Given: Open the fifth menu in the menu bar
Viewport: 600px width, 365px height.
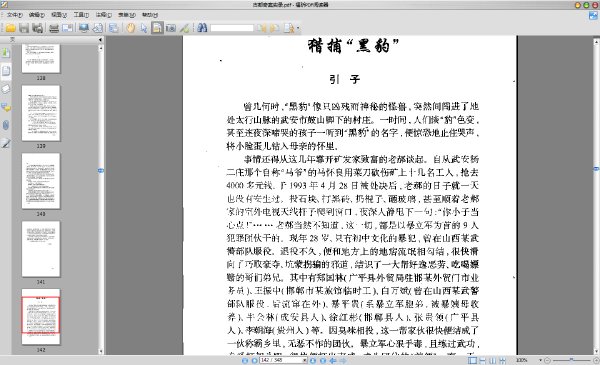Looking at the screenshot, I should pos(103,15).
